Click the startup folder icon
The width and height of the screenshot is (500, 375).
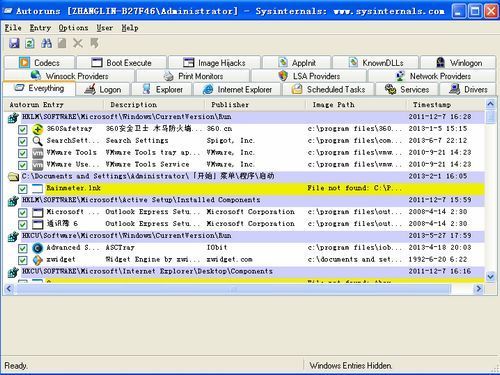pos(13,177)
